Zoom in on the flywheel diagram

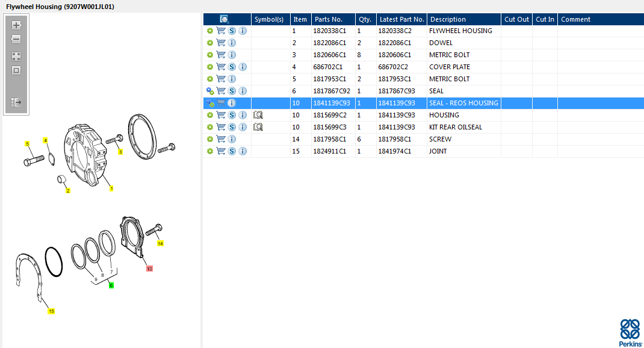[16, 25]
